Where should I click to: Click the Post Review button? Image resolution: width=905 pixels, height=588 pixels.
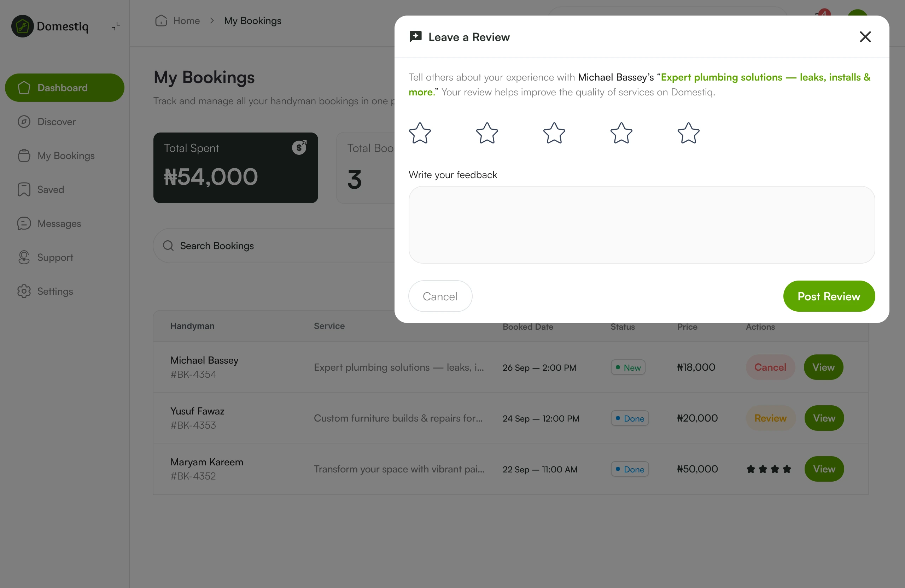pos(829,296)
